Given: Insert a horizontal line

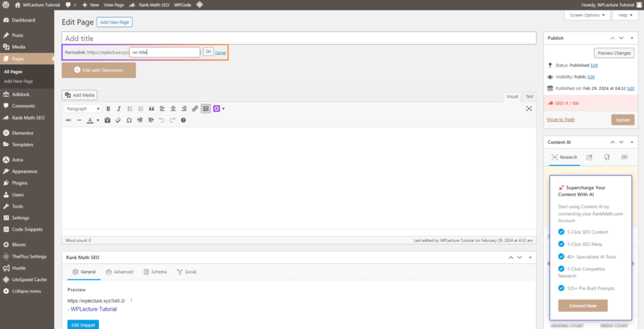Looking at the screenshot, I should point(79,120).
